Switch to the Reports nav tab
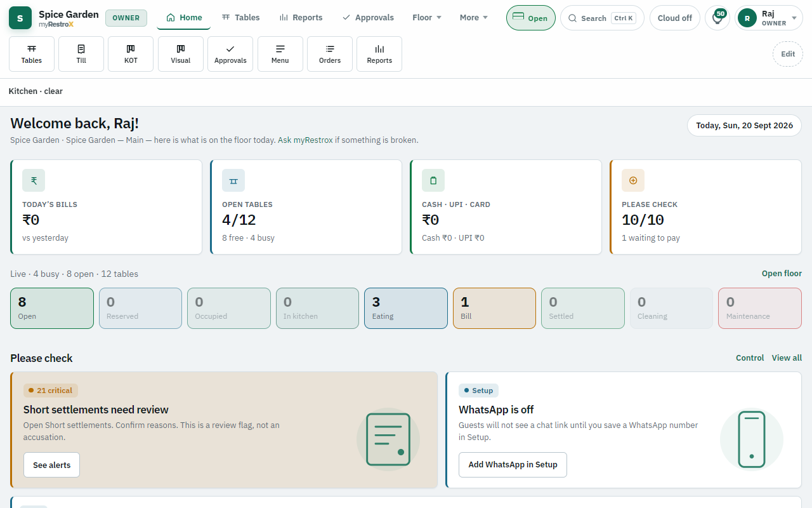Image resolution: width=812 pixels, height=508 pixels. (x=301, y=18)
